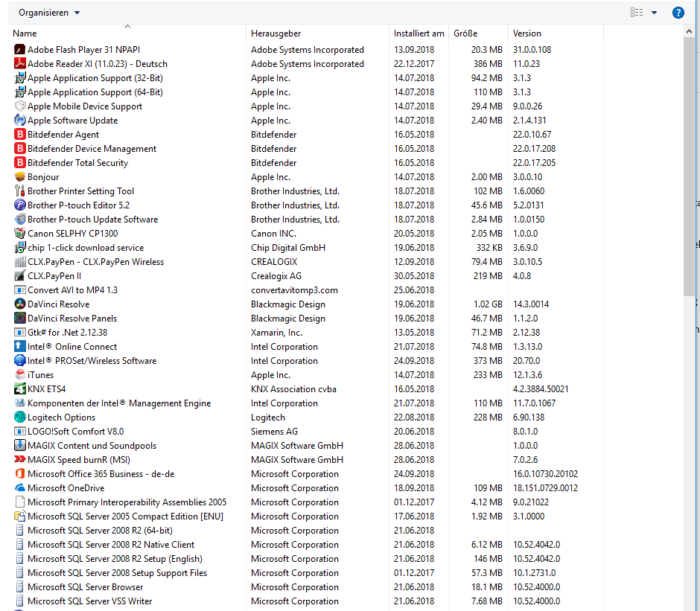Click the scrollbar up arrow
The width and height of the screenshot is (700, 611).
point(689,31)
